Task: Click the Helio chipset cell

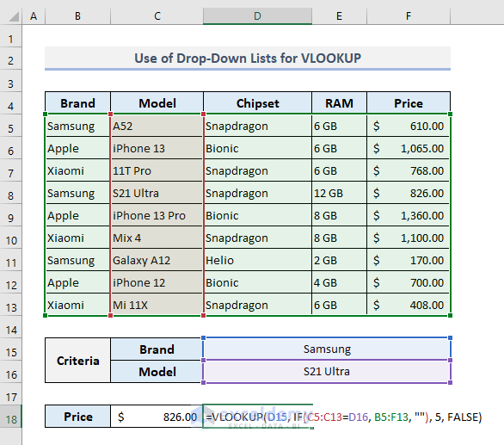Action: (x=257, y=260)
